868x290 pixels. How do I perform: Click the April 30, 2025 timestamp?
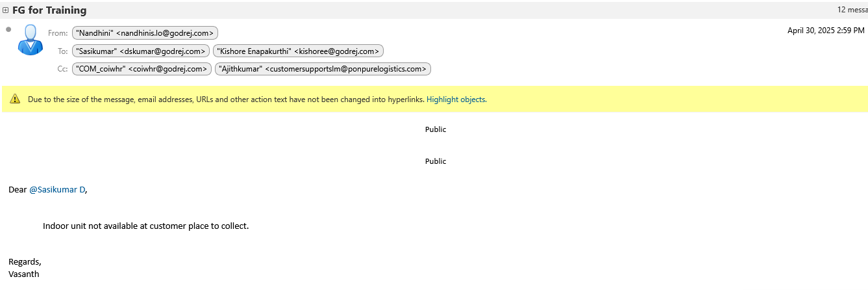(825, 31)
